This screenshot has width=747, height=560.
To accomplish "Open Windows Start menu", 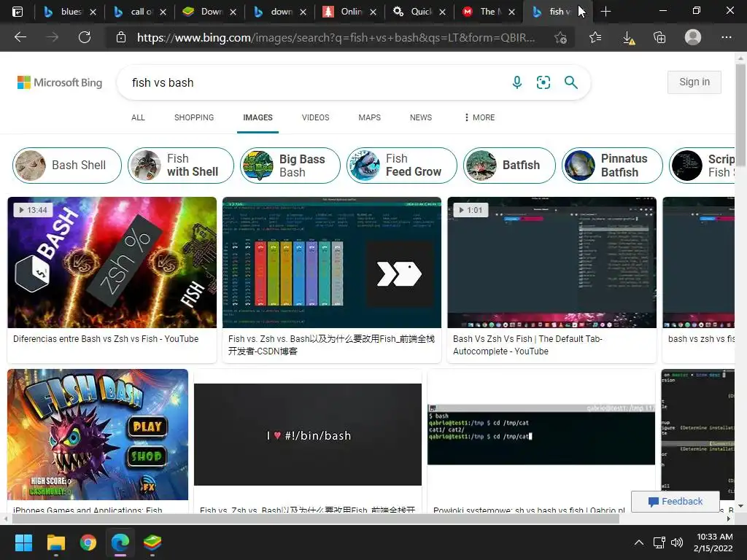I will (x=23, y=542).
